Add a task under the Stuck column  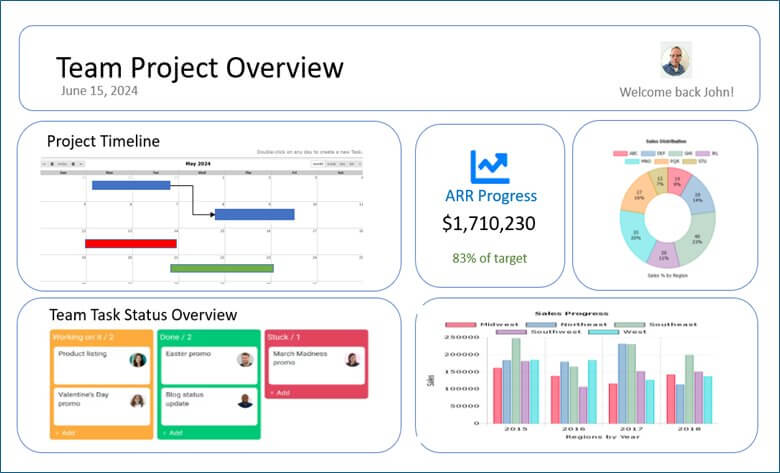pos(280,394)
